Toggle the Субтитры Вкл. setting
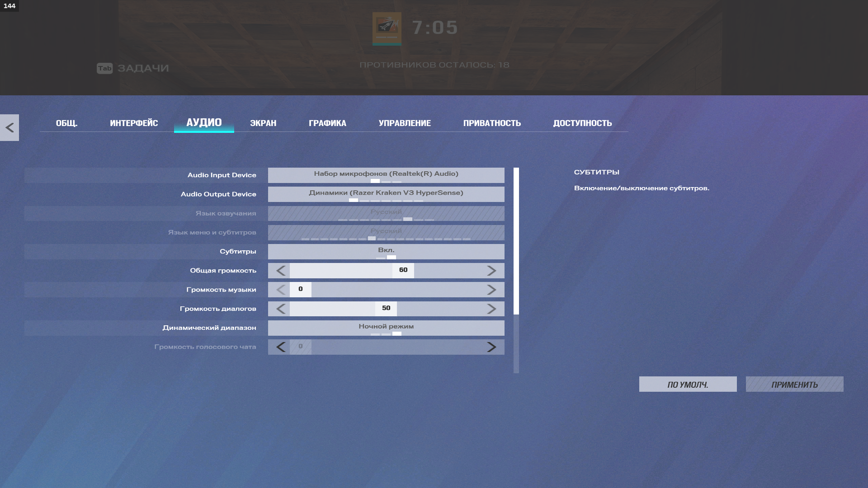Viewport: 868px width, 488px height. (x=386, y=252)
